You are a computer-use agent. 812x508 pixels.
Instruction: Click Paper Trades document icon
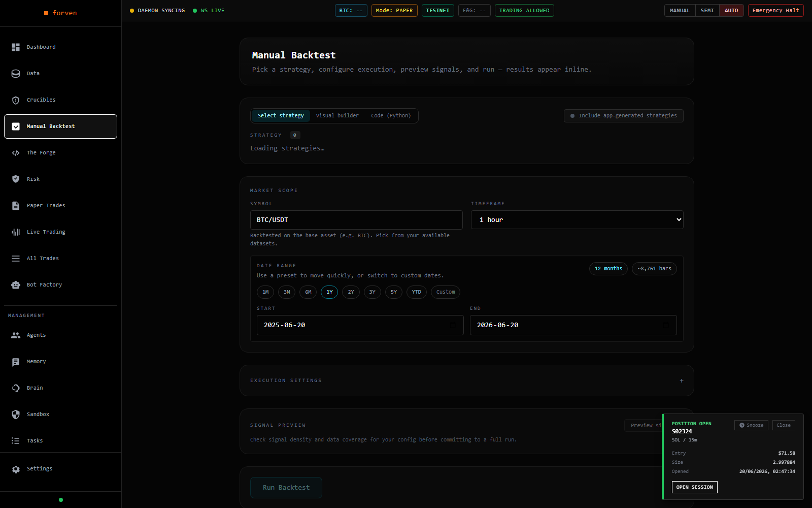click(x=16, y=206)
